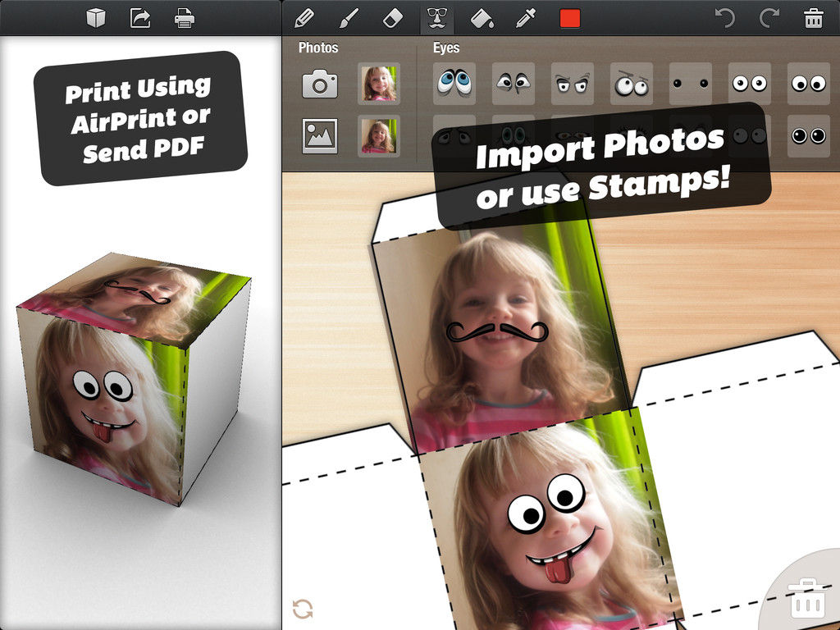Select the Paint bucket fill tool
The image size is (840, 630).
click(482, 19)
